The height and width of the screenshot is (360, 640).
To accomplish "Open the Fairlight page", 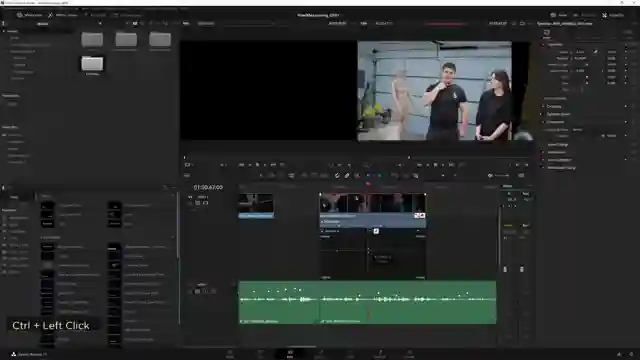I will point(380,353).
